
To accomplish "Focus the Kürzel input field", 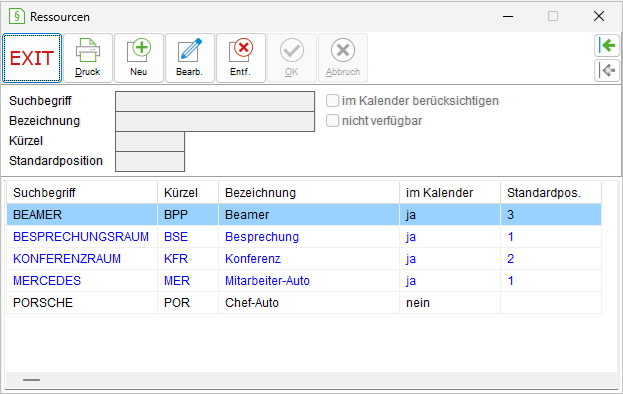I will (x=150, y=141).
